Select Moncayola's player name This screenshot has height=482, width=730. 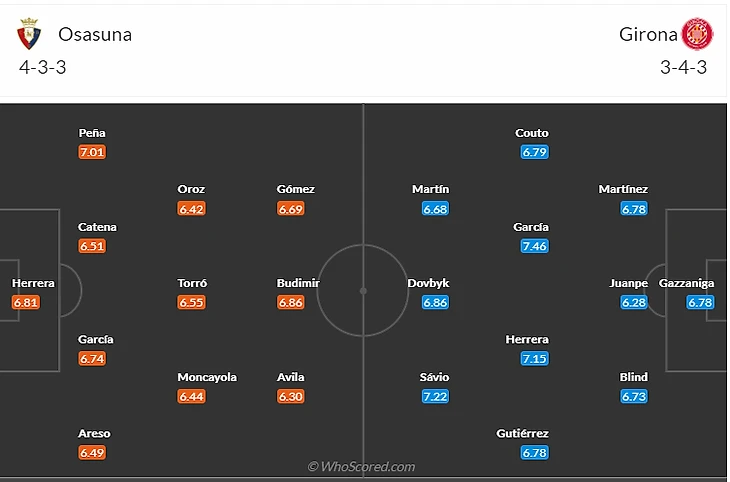click(x=207, y=377)
